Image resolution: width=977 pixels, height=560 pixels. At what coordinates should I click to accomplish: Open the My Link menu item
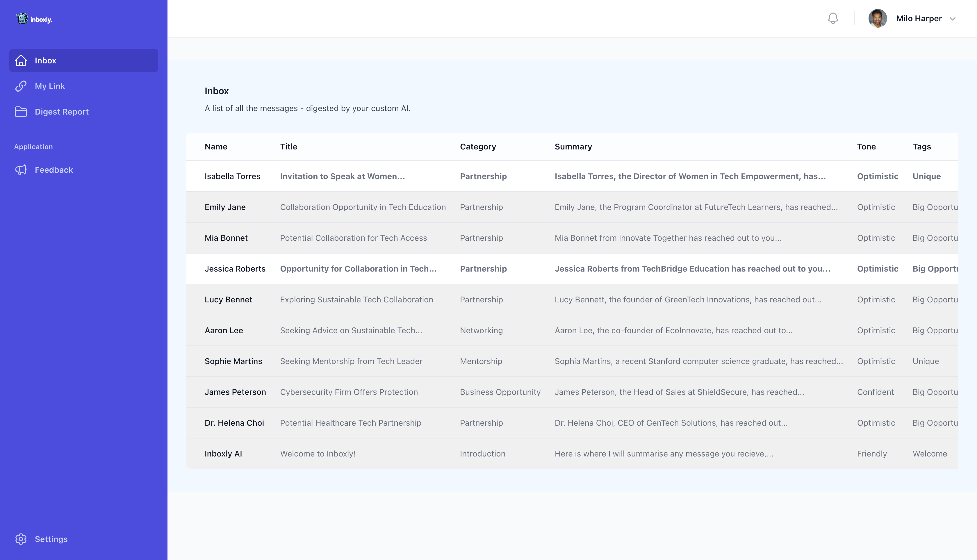pyautogui.click(x=50, y=86)
